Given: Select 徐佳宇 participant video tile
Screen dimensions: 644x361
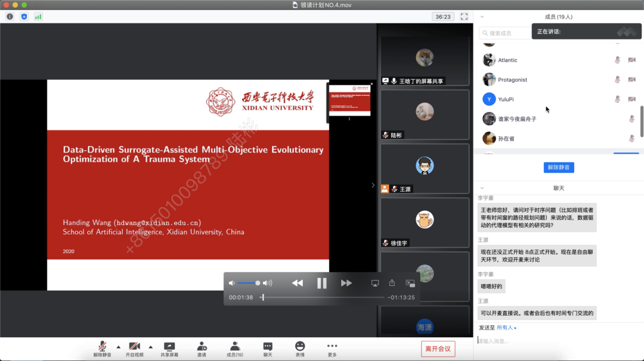Looking at the screenshot, I should click(425, 223).
